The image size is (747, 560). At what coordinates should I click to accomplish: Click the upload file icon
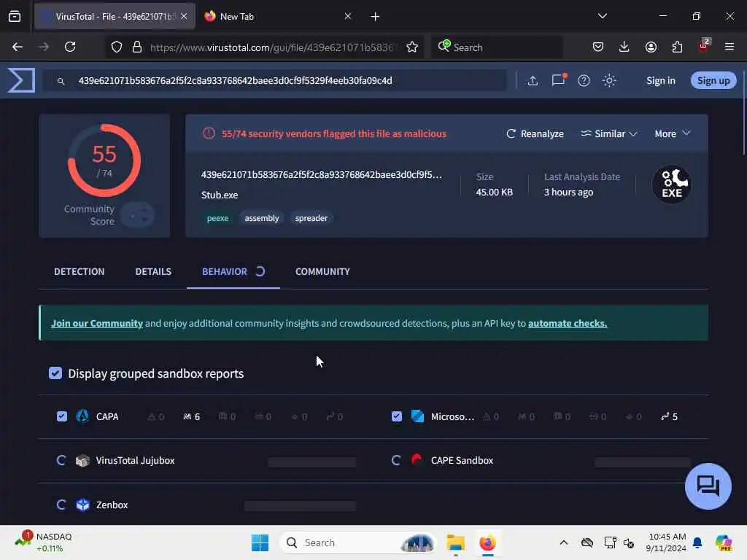(x=533, y=80)
